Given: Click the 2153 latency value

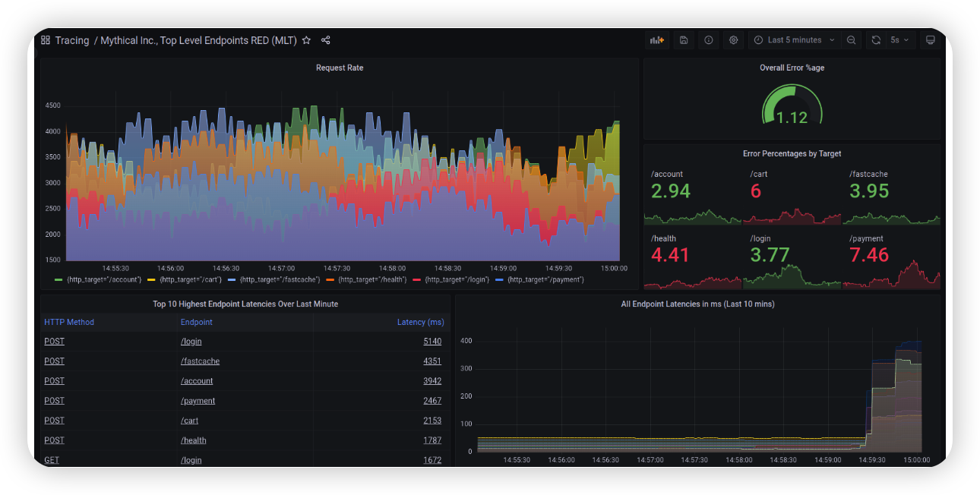Looking at the screenshot, I should [x=432, y=421].
